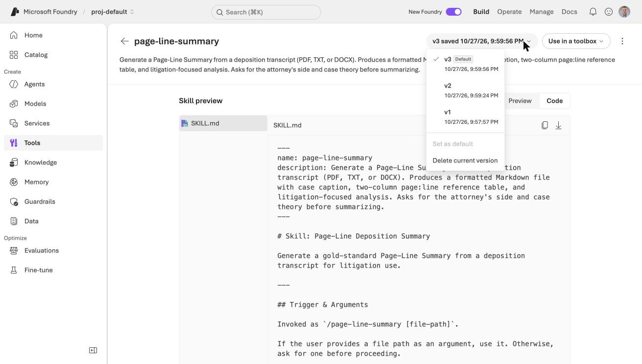This screenshot has width=642, height=364.
Task: Select version v3 Default
Action: click(x=465, y=64)
